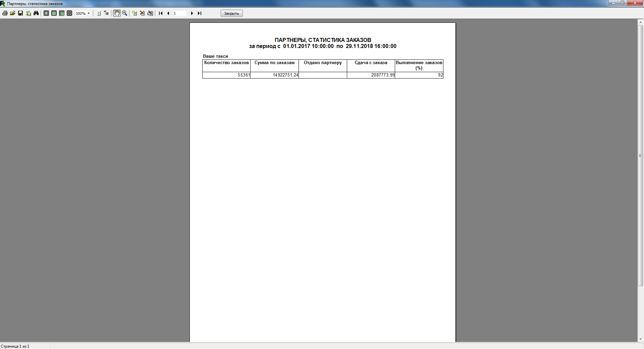Click the Print report icon

[5, 13]
